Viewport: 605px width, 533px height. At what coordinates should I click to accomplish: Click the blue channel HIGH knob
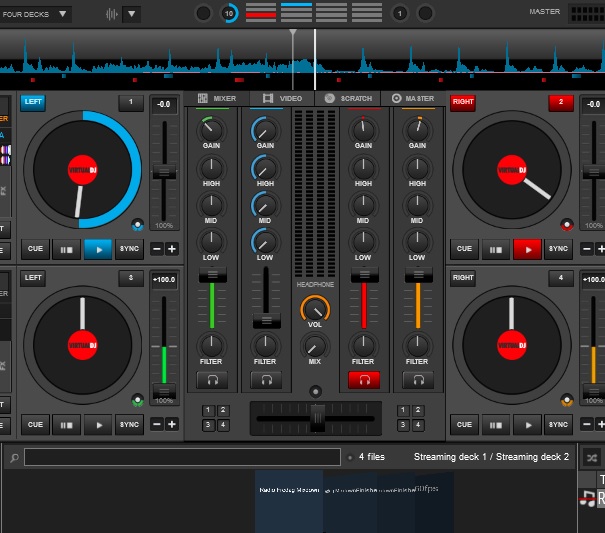[x=265, y=168]
